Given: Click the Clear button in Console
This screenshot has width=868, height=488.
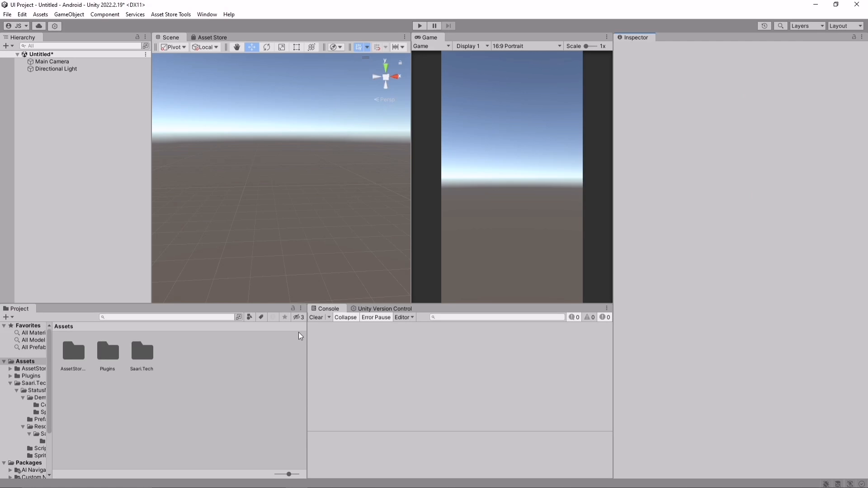Looking at the screenshot, I should (316, 317).
